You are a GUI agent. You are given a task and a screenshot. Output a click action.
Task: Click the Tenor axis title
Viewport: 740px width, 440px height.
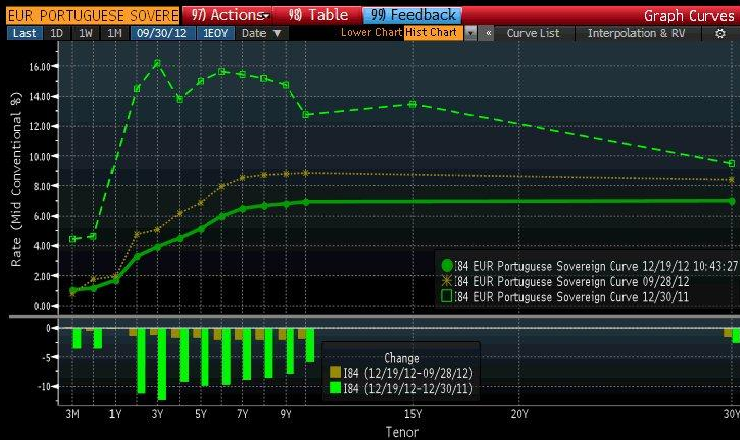[402, 432]
